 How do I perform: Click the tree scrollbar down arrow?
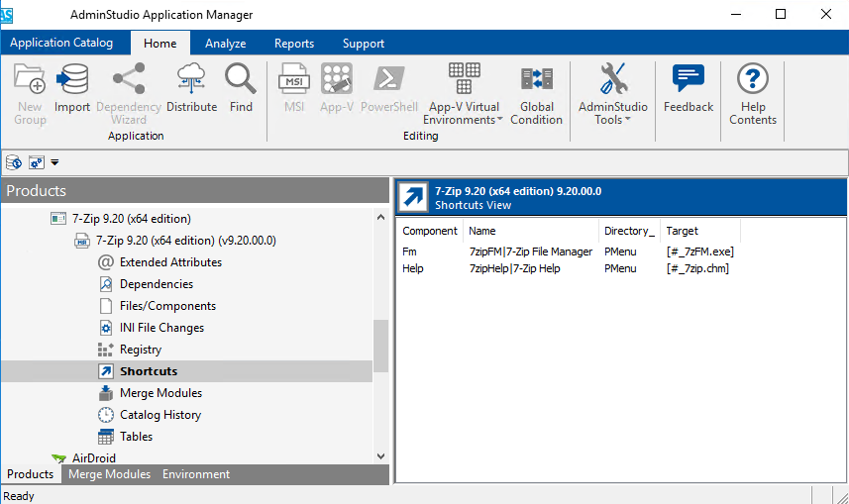tap(380, 455)
